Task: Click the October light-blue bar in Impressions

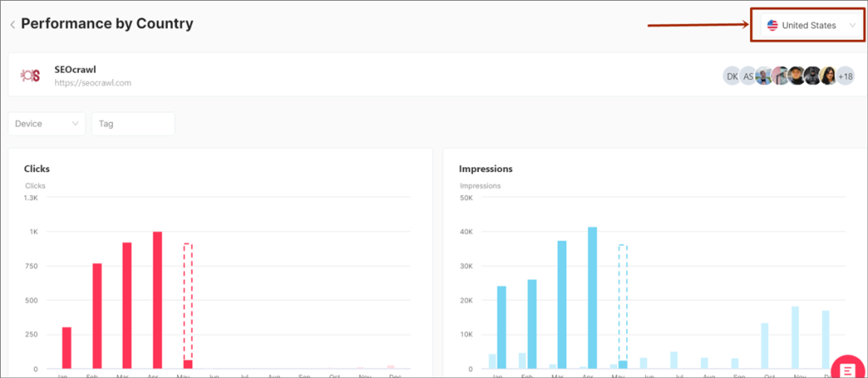Action: point(765,346)
